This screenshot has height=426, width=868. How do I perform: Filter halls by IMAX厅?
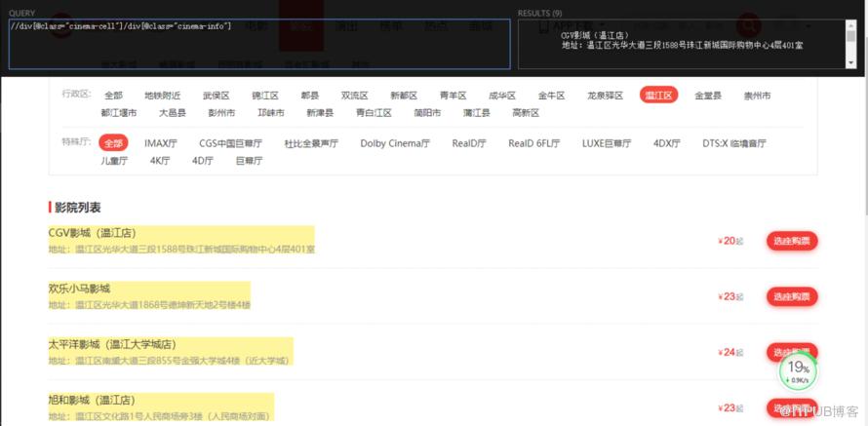pyautogui.click(x=161, y=144)
